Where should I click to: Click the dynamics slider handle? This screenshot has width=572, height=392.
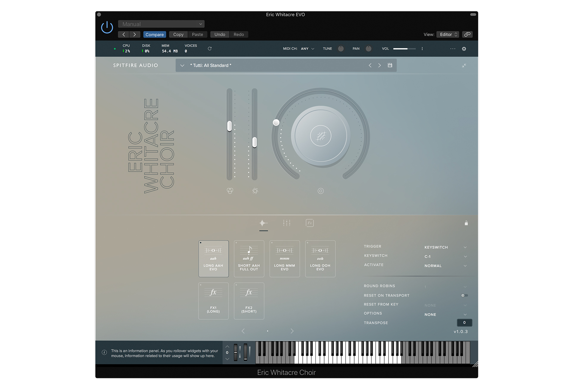coord(254,142)
